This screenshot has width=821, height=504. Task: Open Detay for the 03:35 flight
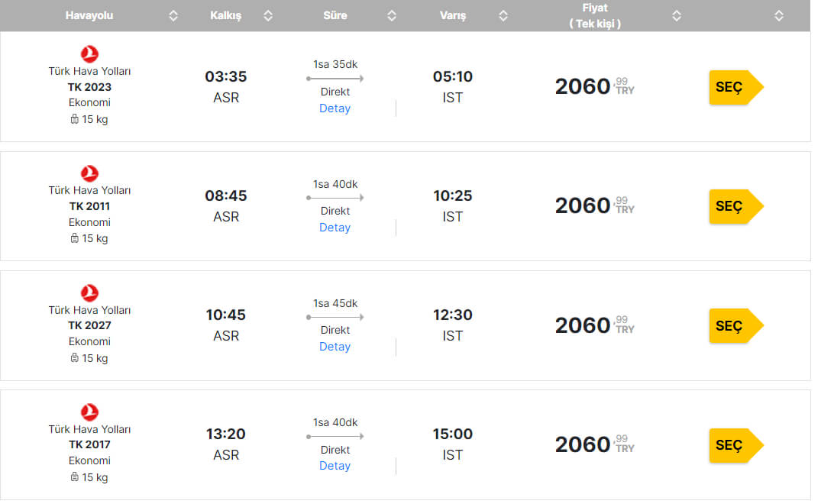[335, 108]
